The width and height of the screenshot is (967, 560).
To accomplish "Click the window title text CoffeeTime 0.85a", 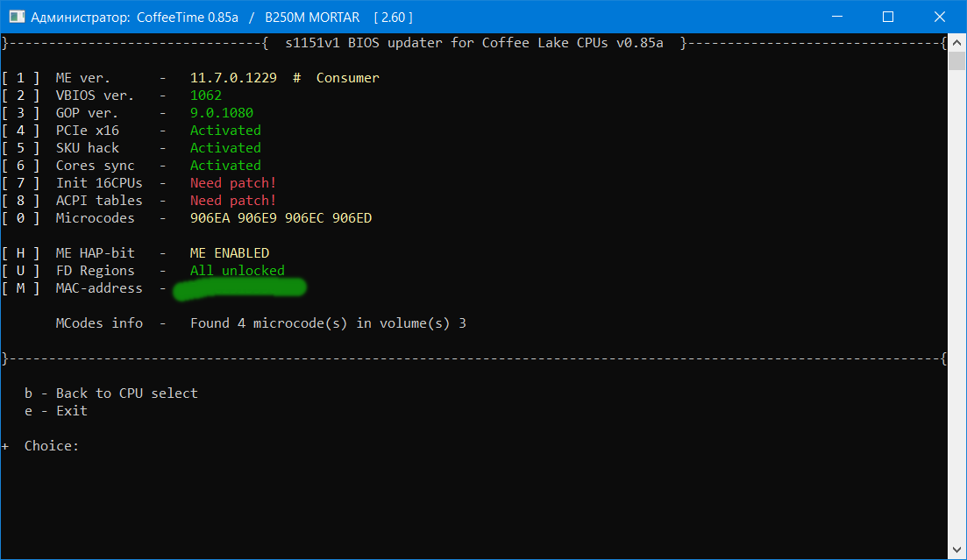I will [188, 18].
